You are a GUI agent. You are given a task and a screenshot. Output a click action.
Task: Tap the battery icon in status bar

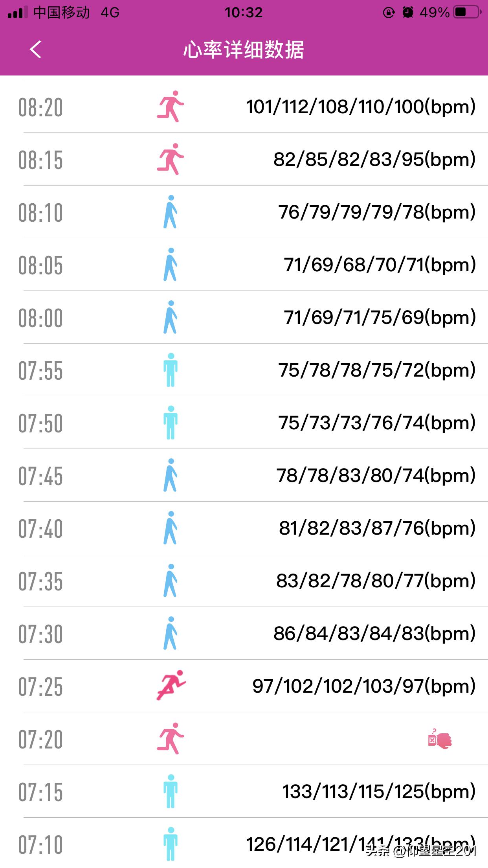click(x=467, y=12)
